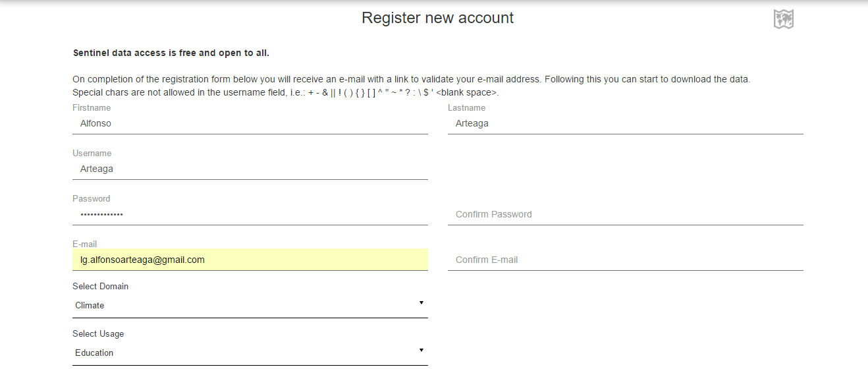Click the "Username" field label
This screenshot has height=369, width=868.
pyautogui.click(x=92, y=153)
